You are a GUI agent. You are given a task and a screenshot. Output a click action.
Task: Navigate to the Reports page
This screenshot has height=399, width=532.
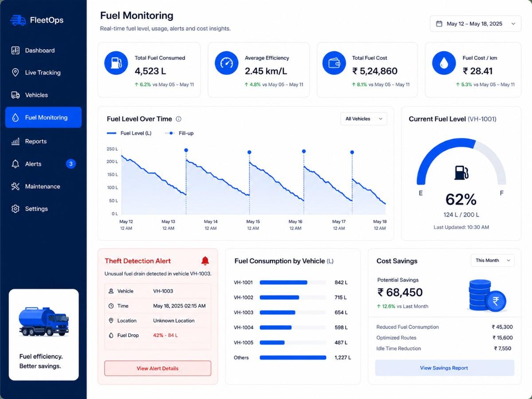pos(43,141)
